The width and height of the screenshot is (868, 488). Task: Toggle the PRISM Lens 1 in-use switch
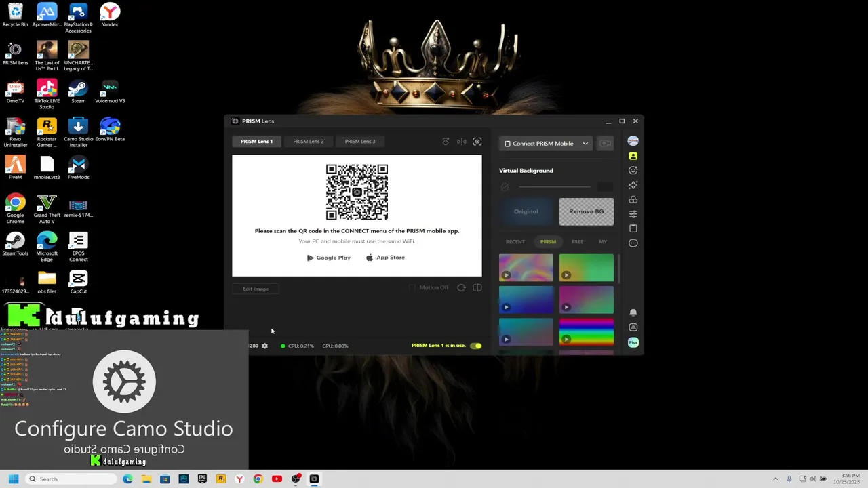point(477,346)
